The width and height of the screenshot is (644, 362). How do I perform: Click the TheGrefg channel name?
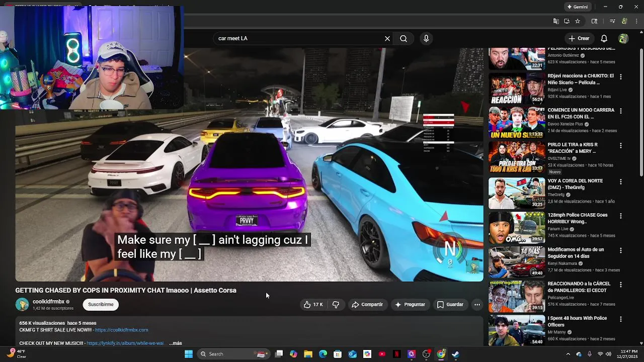point(556,195)
